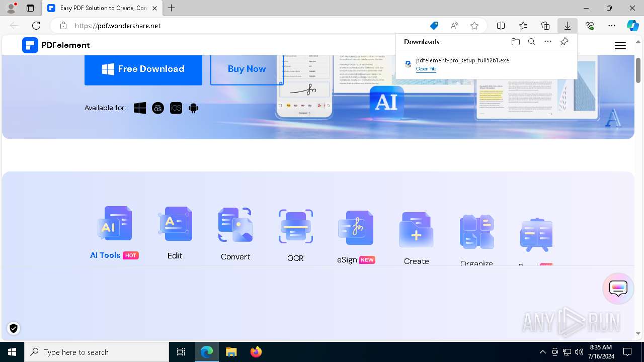This screenshot has height=362, width=644.
Task: Click the PDFelement logo icon
Action: (x=30, y=45)
